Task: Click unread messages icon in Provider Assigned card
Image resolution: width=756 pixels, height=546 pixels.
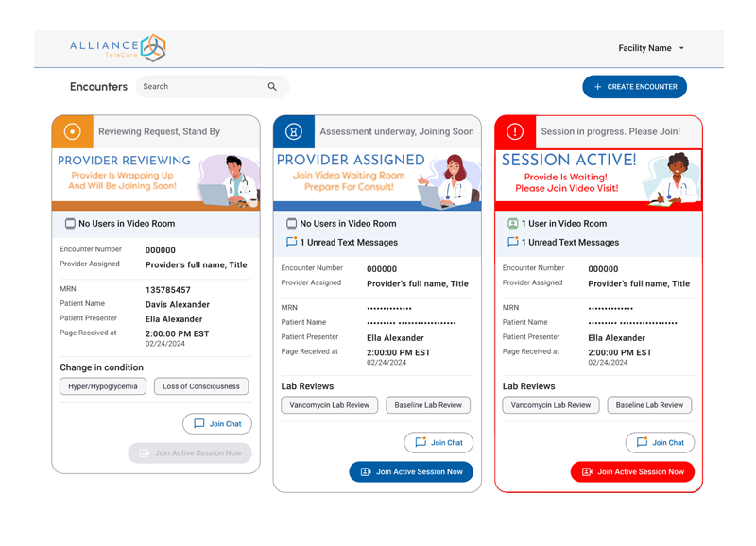Action: click(291, 243)
